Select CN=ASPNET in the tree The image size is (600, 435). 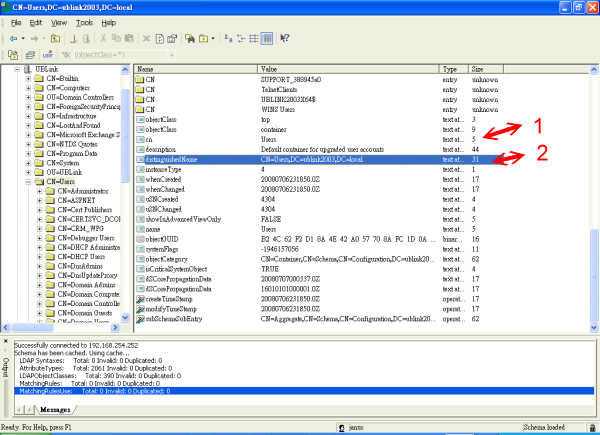[76, 200]
